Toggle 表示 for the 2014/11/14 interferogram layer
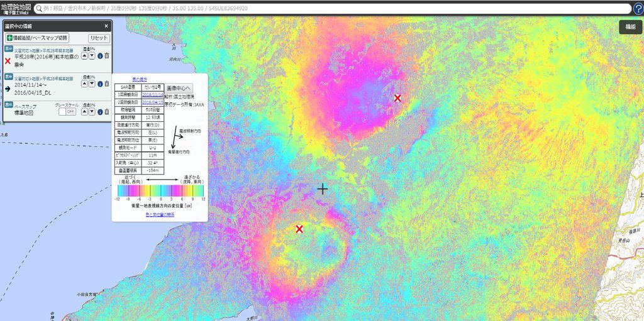The image size is (644, 321). click(x=8, y=77)
